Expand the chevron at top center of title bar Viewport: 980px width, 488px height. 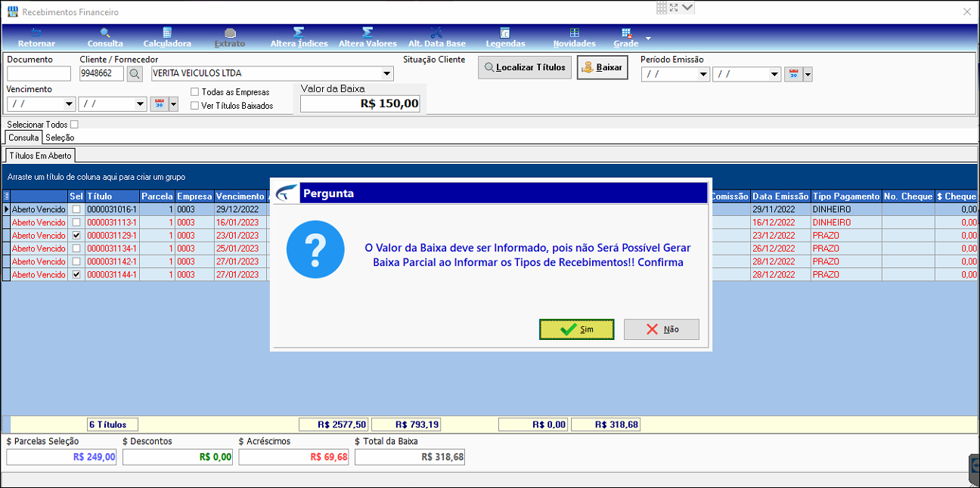click(x=687, y=8)
